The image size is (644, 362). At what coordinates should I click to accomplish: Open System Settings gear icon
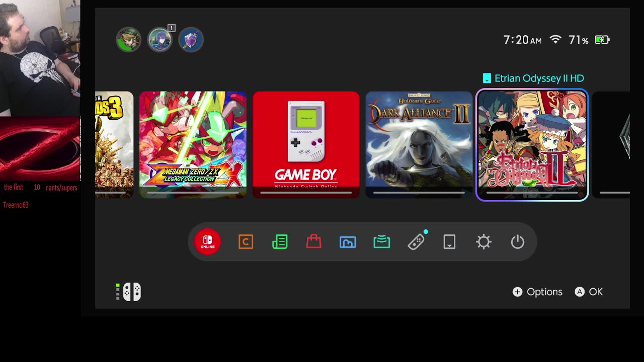(484, 242)
